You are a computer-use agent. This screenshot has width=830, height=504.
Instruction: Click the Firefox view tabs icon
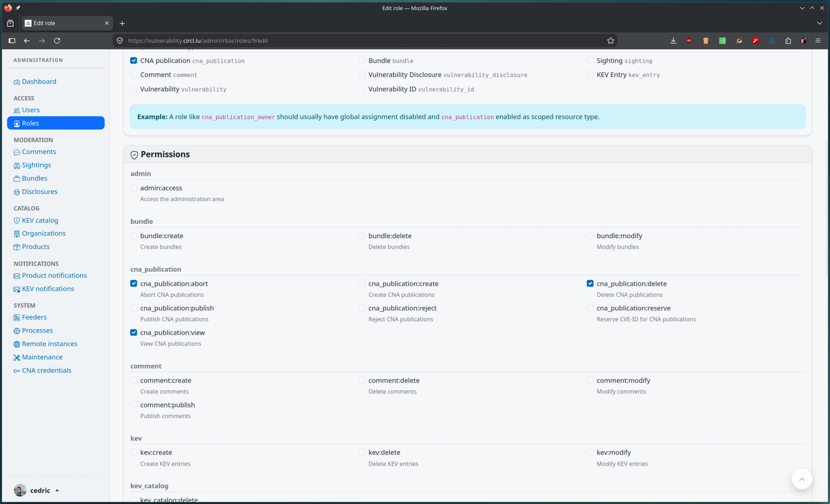[10, 23]
